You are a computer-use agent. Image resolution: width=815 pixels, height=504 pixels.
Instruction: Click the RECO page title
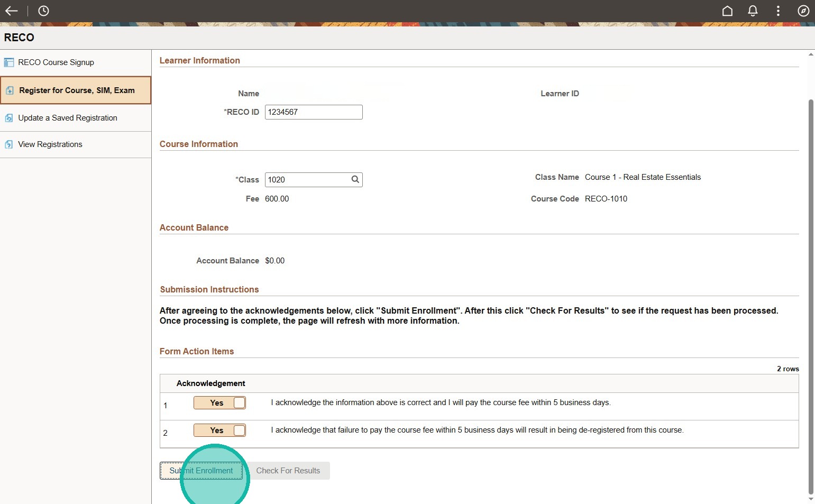click(x=19, y=38)
